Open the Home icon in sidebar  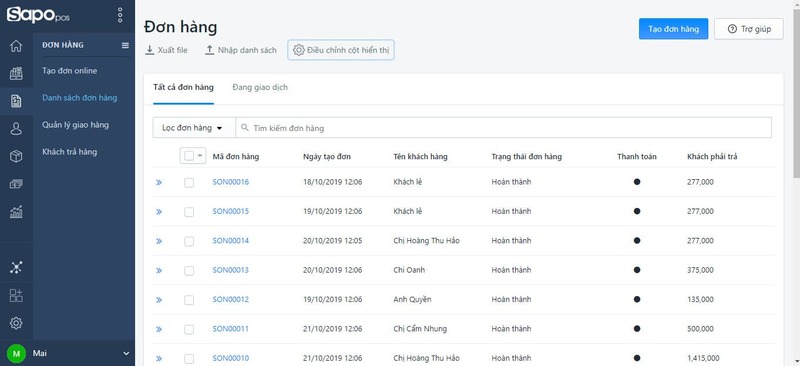(x=16, y=46)
